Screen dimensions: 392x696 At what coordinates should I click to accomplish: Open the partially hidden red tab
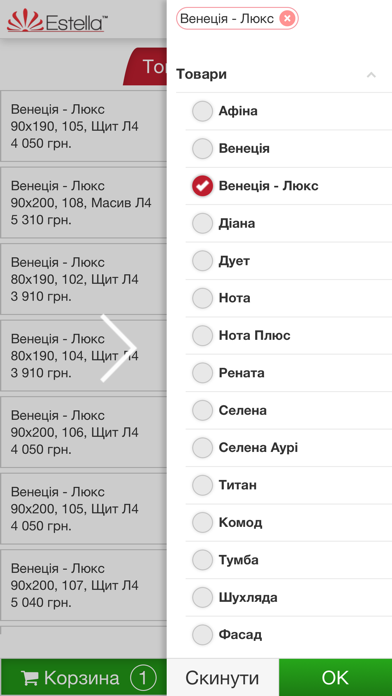pyautogui.click(x=145, y=67)
